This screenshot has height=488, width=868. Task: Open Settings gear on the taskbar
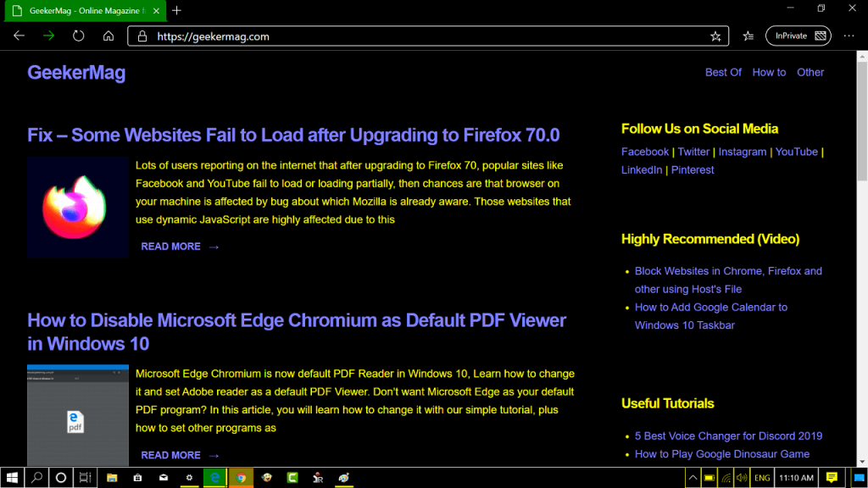pos(189,478)
